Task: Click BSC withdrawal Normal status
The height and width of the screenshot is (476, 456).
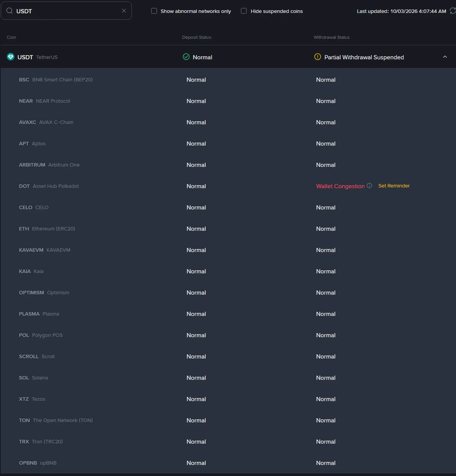Action: 326,80
